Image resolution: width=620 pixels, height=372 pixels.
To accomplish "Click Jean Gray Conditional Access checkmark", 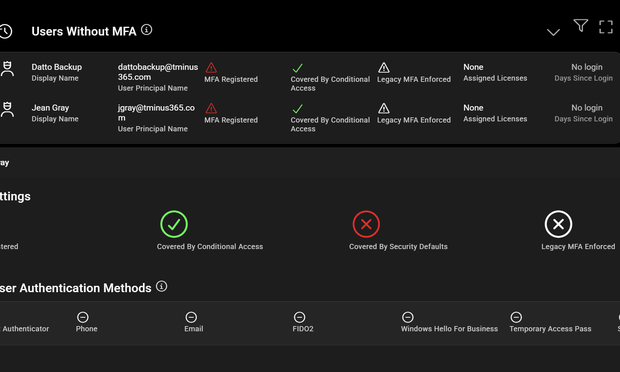I will (x=297, y=109).
